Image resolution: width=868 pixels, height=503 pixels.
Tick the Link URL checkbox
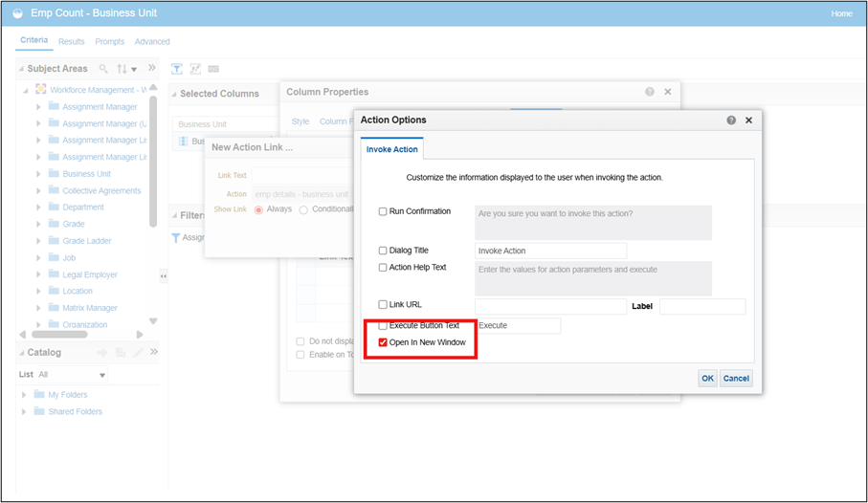pyautogui.click(x=384, y=305)
